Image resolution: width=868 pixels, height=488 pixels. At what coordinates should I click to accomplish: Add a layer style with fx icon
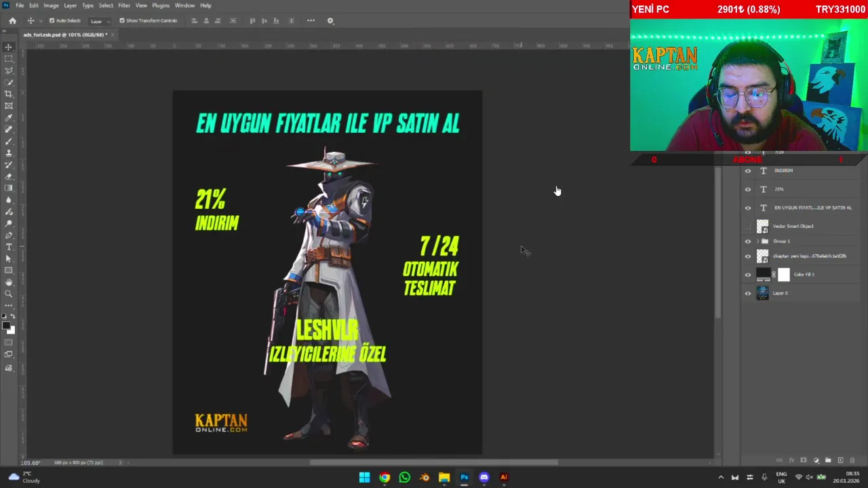(x=791, y=460)
